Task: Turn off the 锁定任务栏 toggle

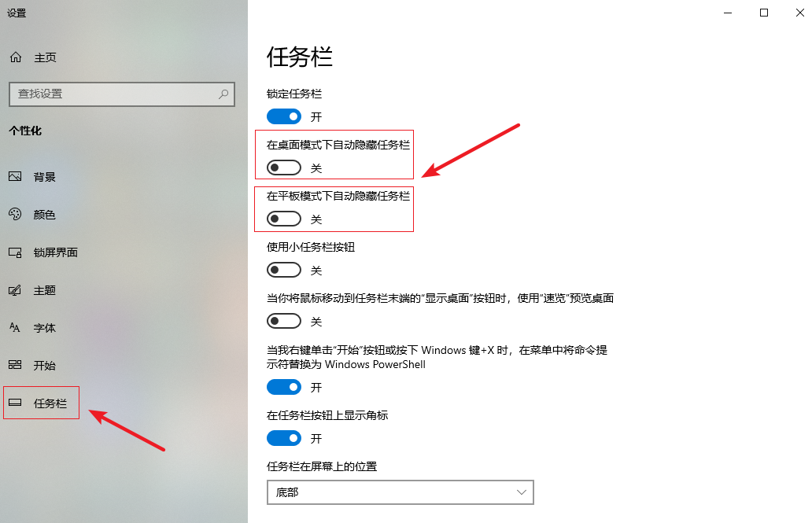Action: pos(284,116)
